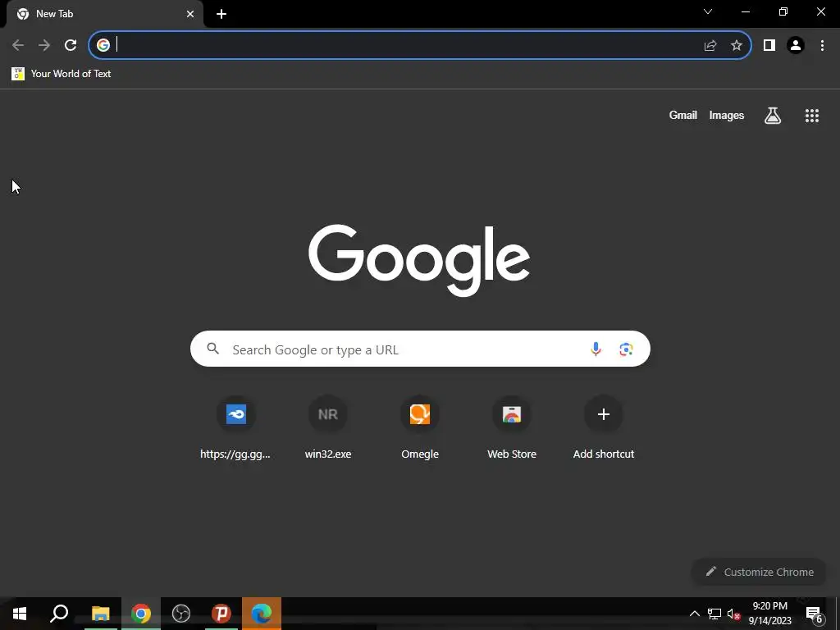Viewport: 840px width, 630px height.
Task: Open the https://gg.gg shortcut
Action: coord(235,428)
